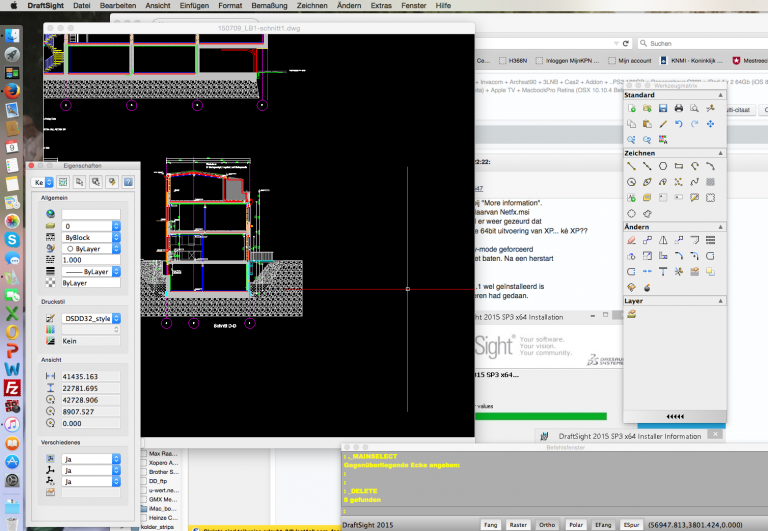Click the Polar button in status bar
Screen dimensions: 768x531
coord(575,523)
